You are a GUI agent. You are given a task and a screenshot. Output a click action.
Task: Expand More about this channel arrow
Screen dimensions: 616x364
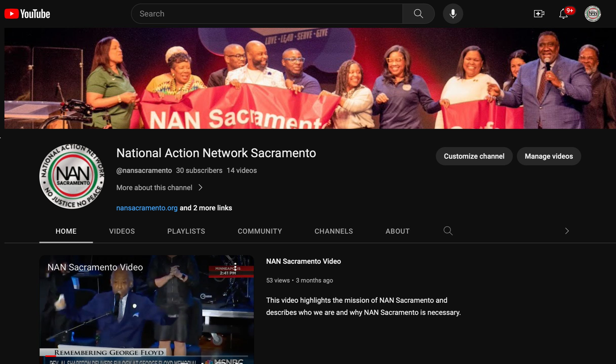(200, 188)
